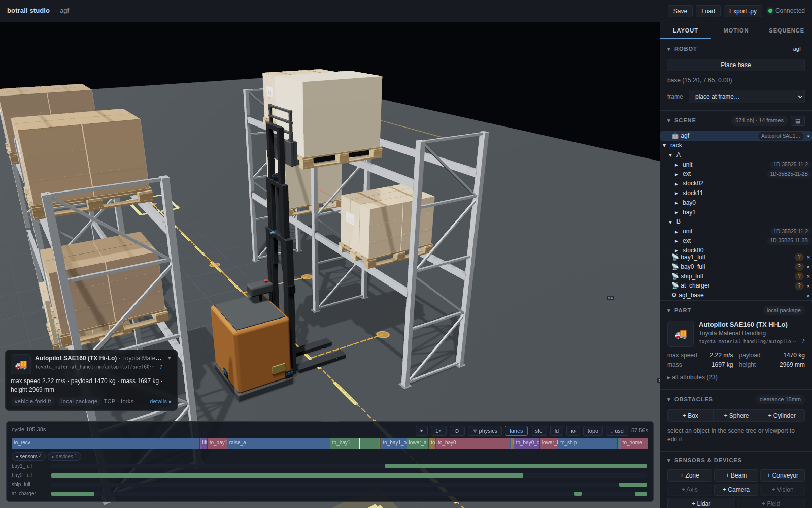
Task: Click forklift thumbnail in Part panel
Action: (x=681, y=334)
